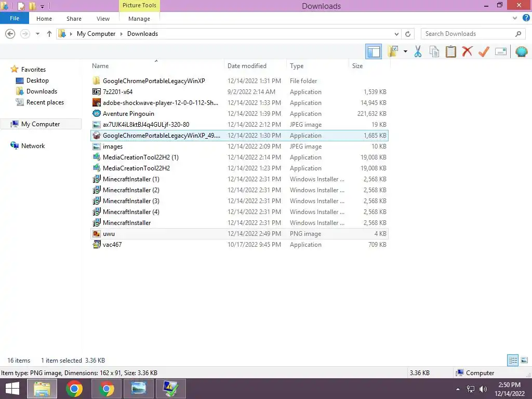Select the 7z2201-x64 application file

click(x=240, y=91)
